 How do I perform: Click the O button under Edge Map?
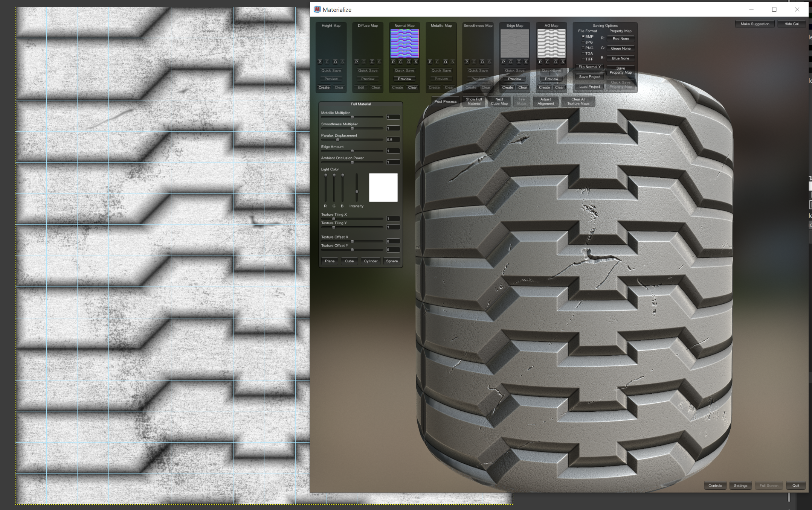coord(519,62)
